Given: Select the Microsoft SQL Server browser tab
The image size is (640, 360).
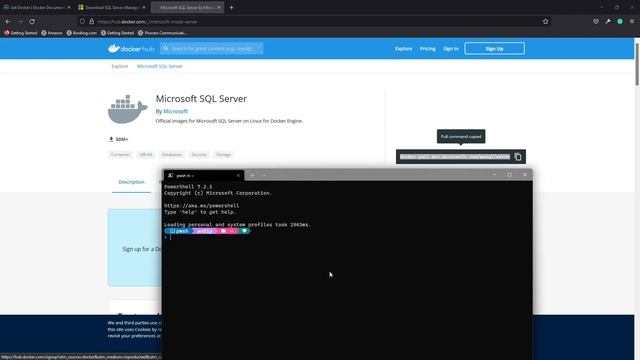Looking at the screenshot, I should (x=187, y=7).
